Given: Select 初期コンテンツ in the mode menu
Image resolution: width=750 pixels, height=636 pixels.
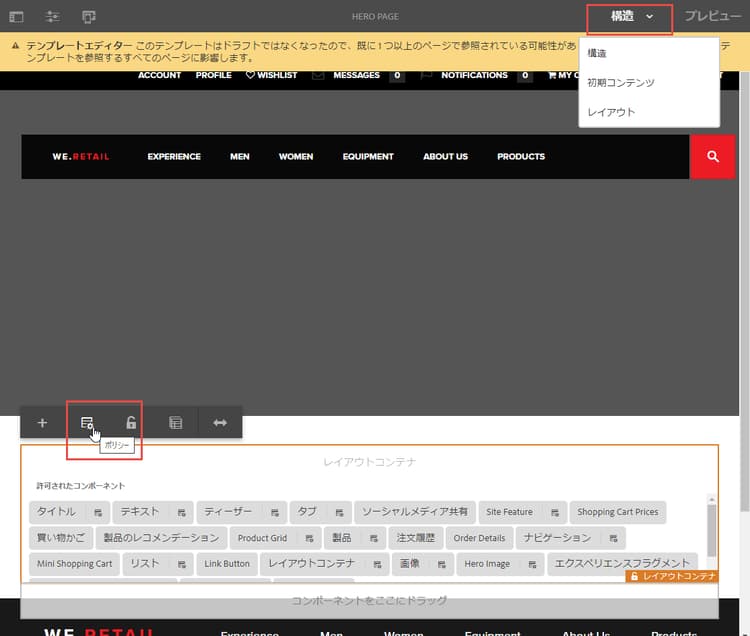Looking at the screenshot, I should tap(621, 83).
